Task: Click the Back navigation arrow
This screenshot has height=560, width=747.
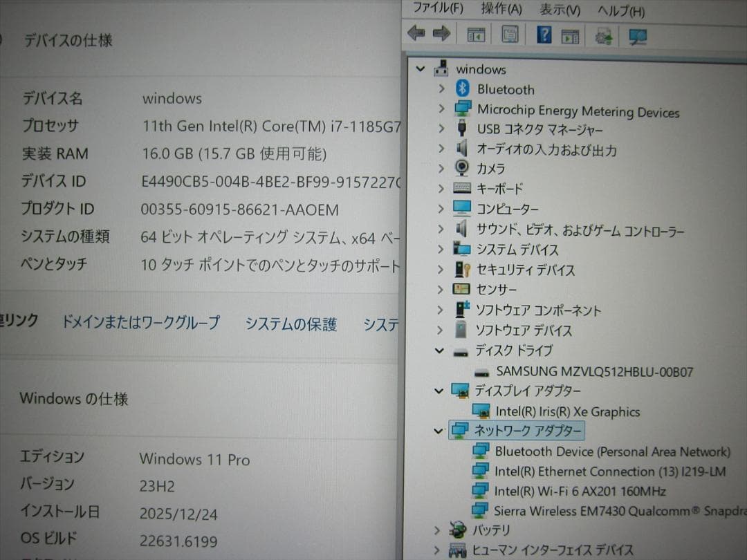Action: 415,33
